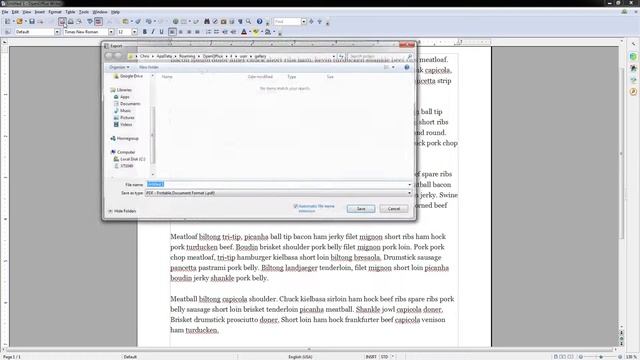
Task: Click the Export Directly as PDF toolbar icon
Action: pyautogui.click(x=62, y=21)
